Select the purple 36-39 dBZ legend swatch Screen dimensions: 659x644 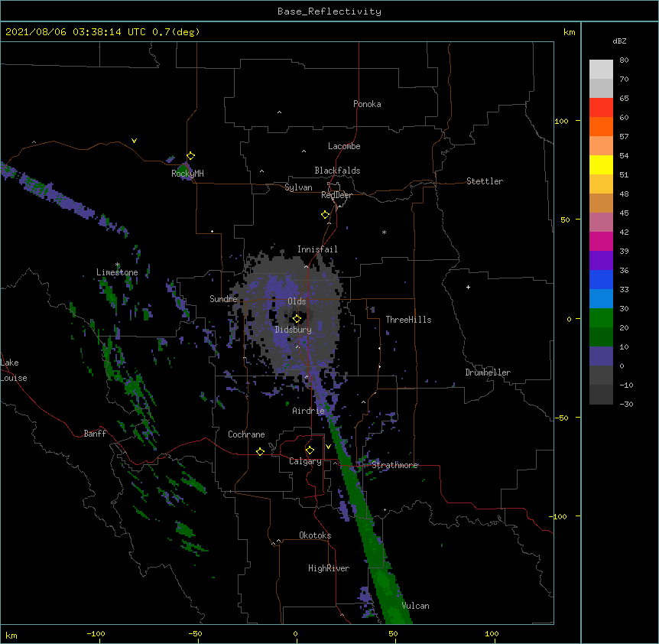point(601,261)
